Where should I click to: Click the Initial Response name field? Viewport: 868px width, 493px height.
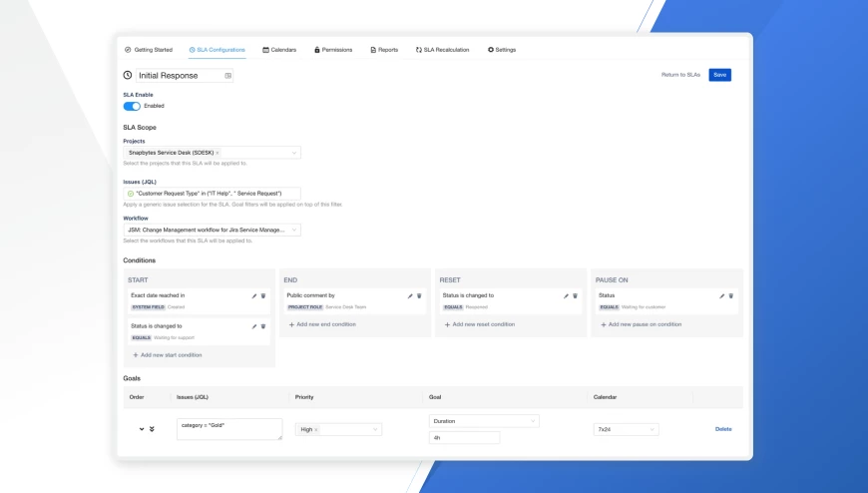coord(185,75)
